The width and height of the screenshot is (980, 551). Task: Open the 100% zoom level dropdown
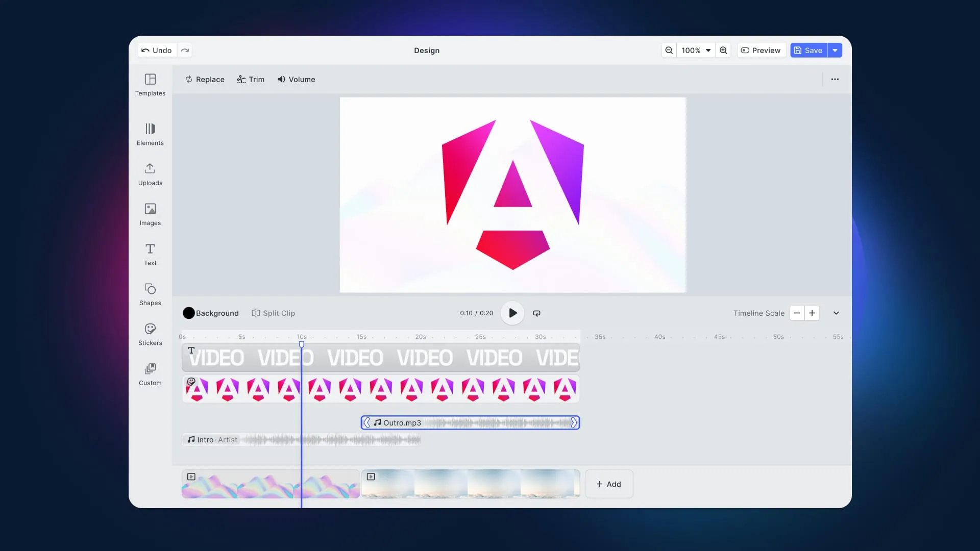pyautogui.click(x=696, y=50)
